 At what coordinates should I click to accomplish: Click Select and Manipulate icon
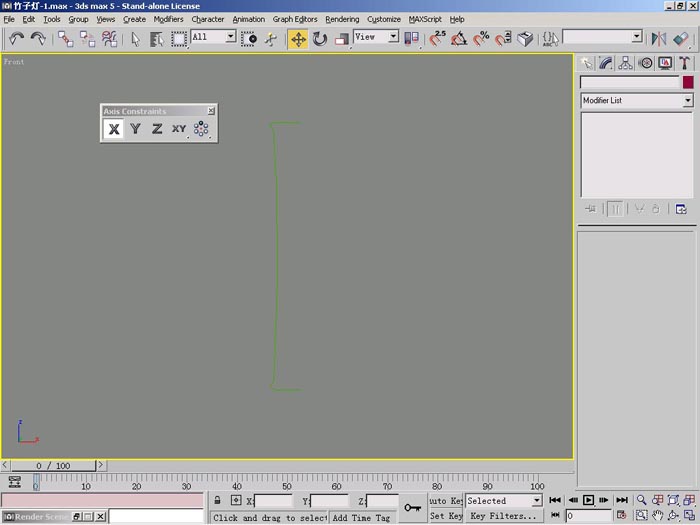point(271,39)
